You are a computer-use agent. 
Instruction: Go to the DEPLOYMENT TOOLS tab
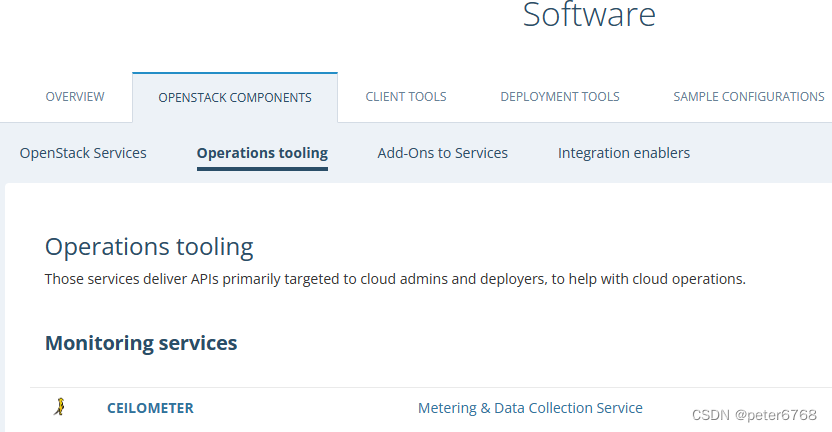tap(560, 97)
